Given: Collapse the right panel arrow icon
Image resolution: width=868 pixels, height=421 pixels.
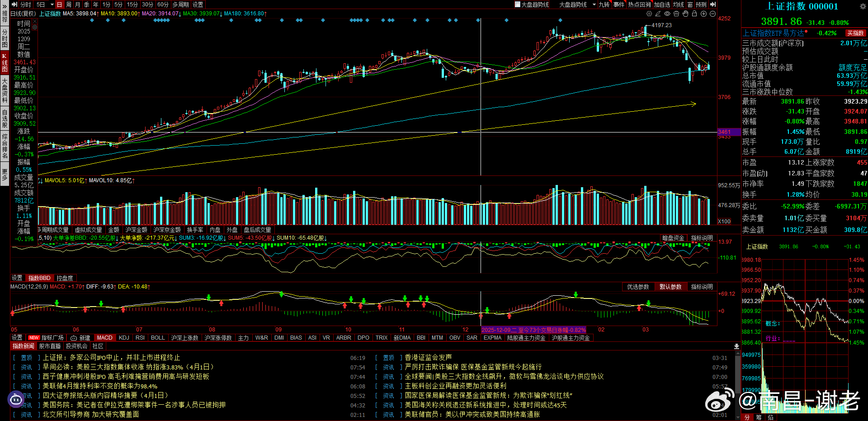Looking at the screenshot, I should (x=713, y=5).
